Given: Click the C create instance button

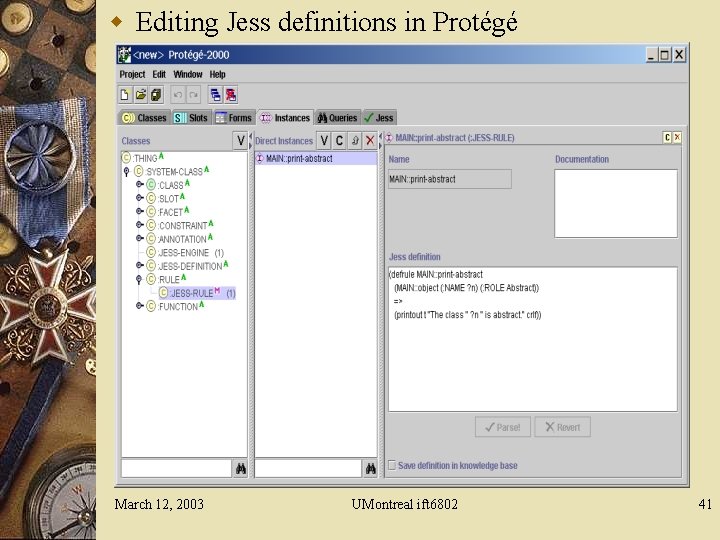Looking at the screenshot, I should click(339, 141).
